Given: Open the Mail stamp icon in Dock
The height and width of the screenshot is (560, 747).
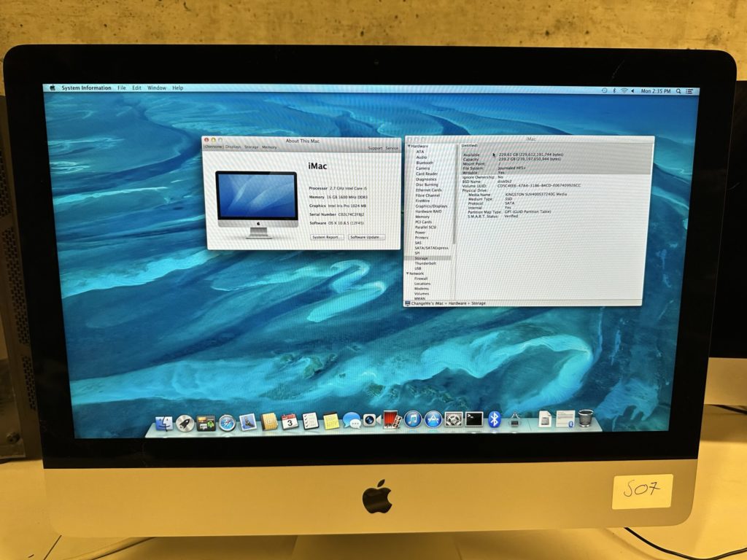Looking at the screenshot, I should pos(248,422).
